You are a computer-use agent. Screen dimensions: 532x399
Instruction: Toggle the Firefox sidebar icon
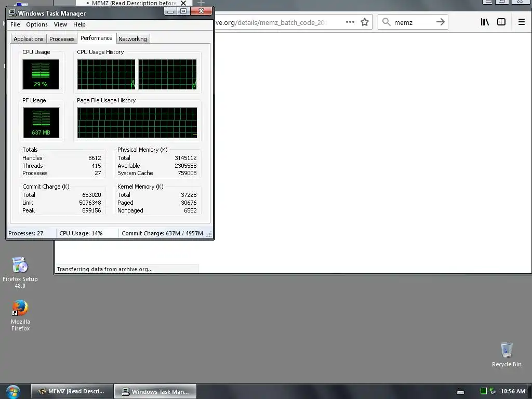coord(501,22)
